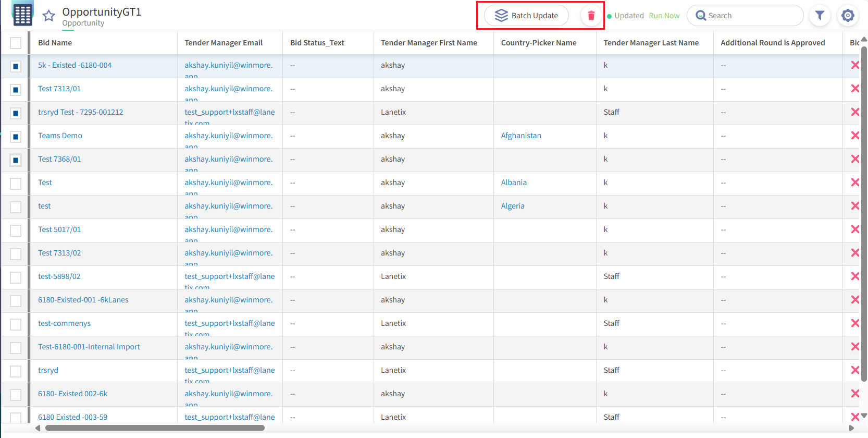Viewport: 868px width, 438px height.
Task: Sort by Tender Manager Email header
Action: [224, 43]
